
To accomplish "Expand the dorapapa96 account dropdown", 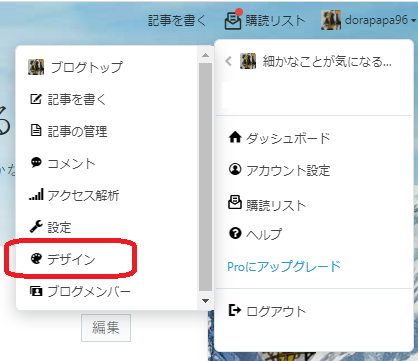I will tap(413, 21).
